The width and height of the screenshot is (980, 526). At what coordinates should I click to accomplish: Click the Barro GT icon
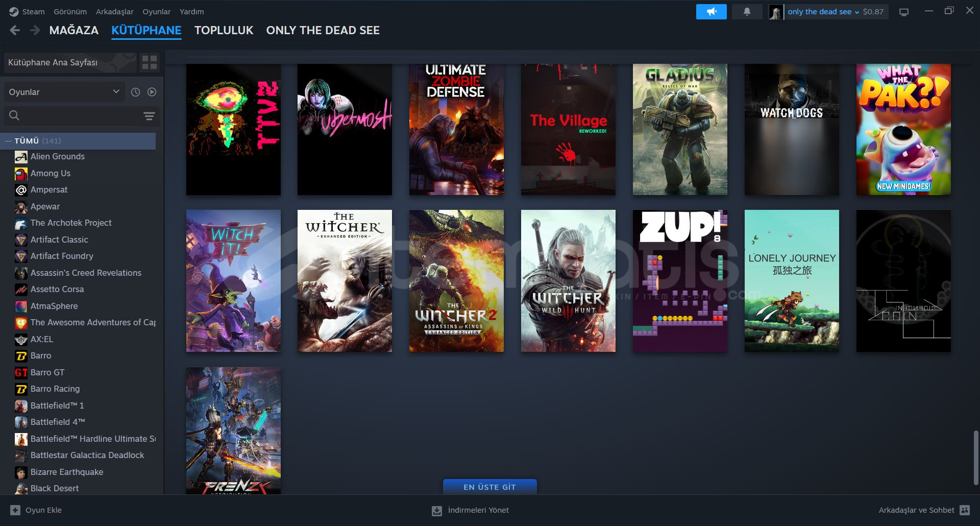pos(21,372)
